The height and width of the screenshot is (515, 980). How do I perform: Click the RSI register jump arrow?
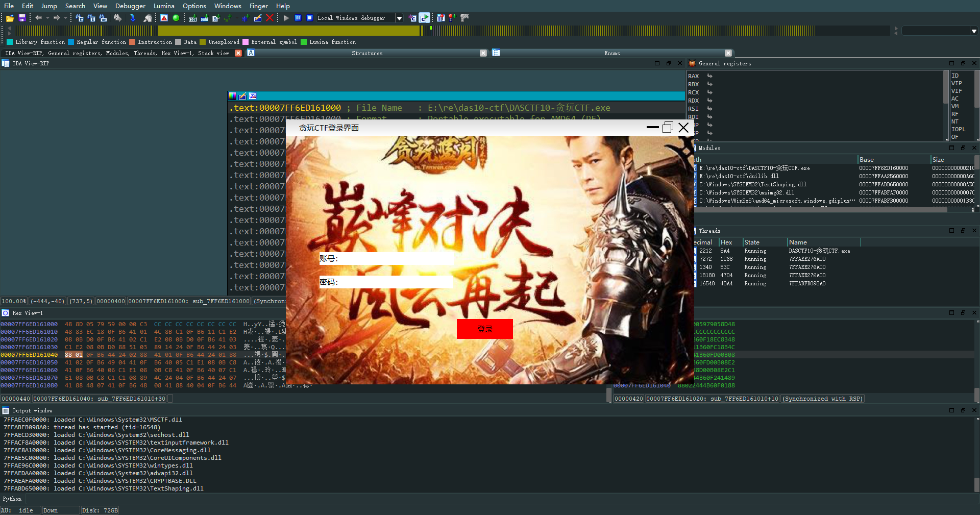pyautogui.click(x=710, y=109)
